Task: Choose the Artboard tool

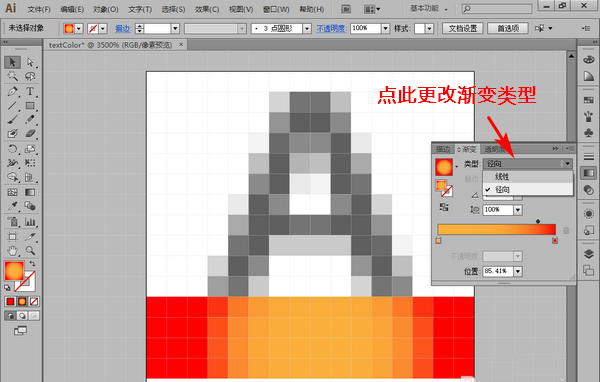Action: (x=12, y=237)
